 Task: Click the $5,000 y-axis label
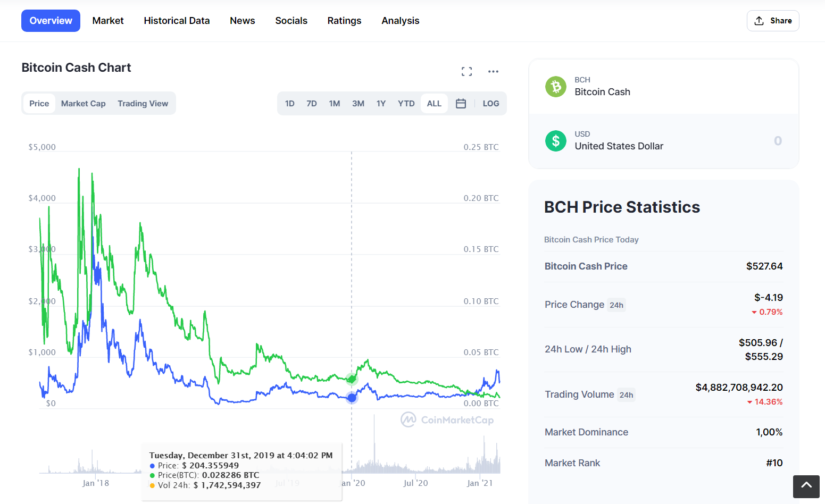42,147
